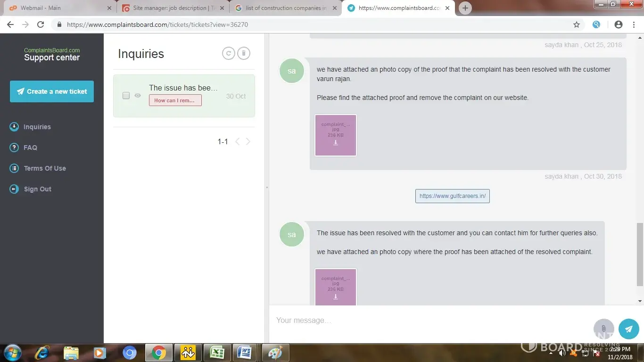Click the eye icon on the ticket row
The image size is (644, 362).
[138, 96]
